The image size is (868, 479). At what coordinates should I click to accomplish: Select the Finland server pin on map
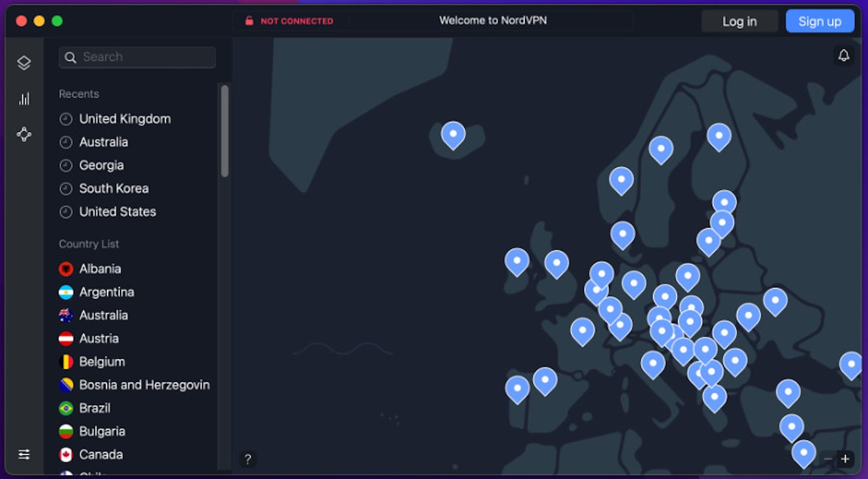click(719, 136)
